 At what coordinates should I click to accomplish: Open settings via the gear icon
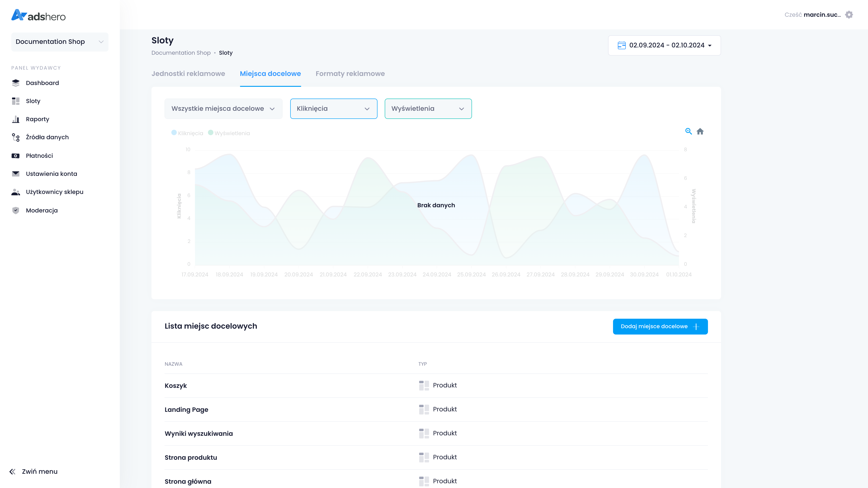pos(849,15)
